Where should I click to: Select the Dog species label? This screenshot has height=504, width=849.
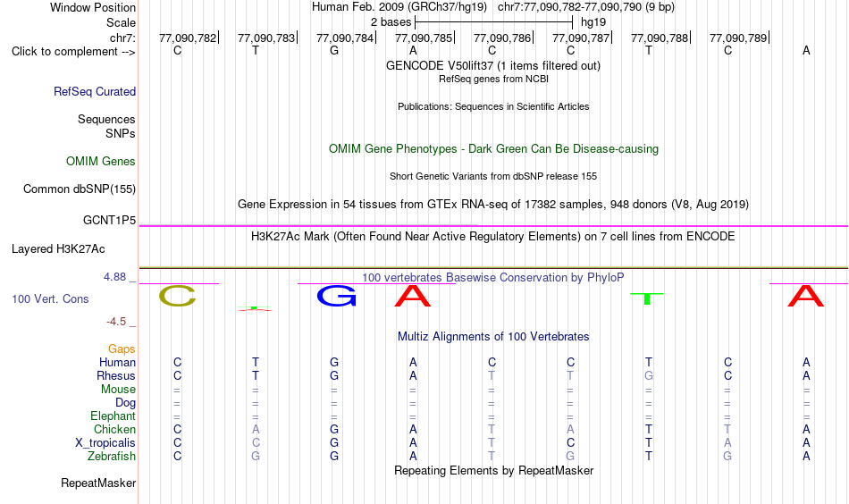click(x=126, y=403)
